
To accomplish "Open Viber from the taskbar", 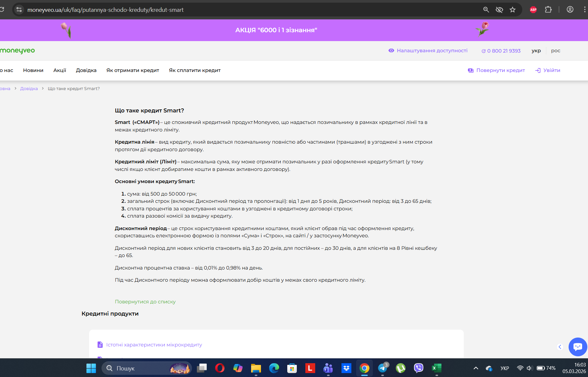I will [x=418, y=368].
